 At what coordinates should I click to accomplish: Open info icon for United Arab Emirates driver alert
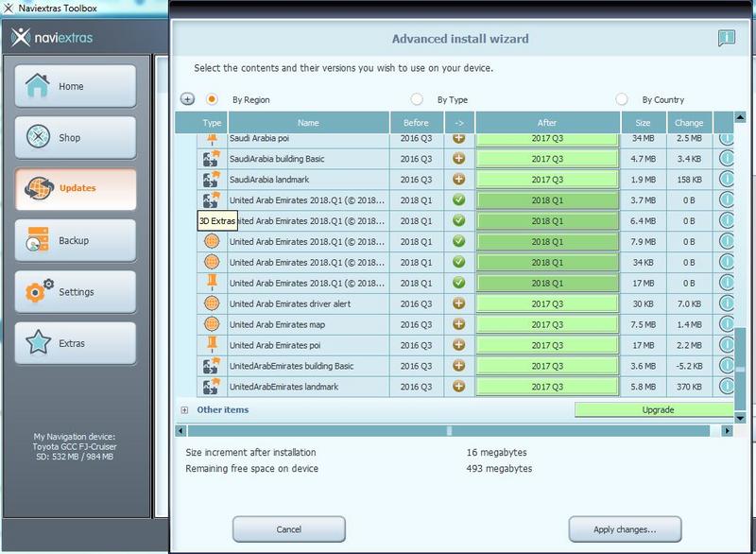726,303
